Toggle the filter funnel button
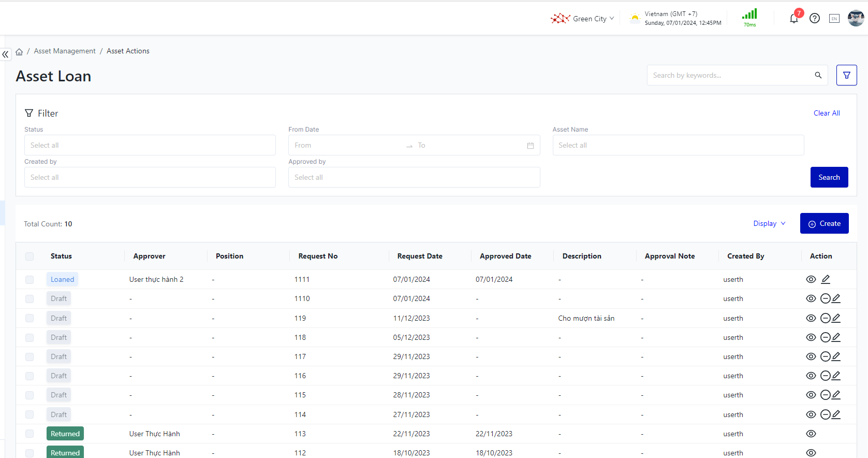This screenshot has width=868, height=458. pyautogui.click(x=846, y=75)
